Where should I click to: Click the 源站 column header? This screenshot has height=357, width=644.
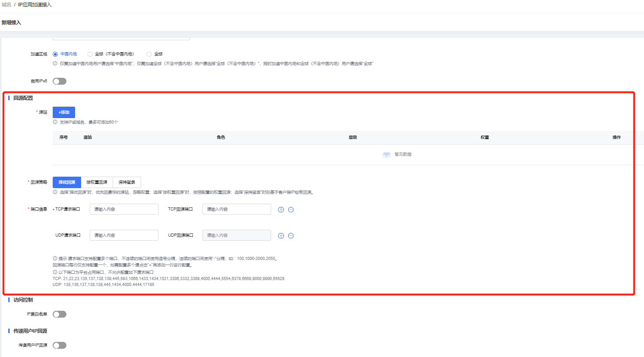pyautogui.click(x=88, y=138)
